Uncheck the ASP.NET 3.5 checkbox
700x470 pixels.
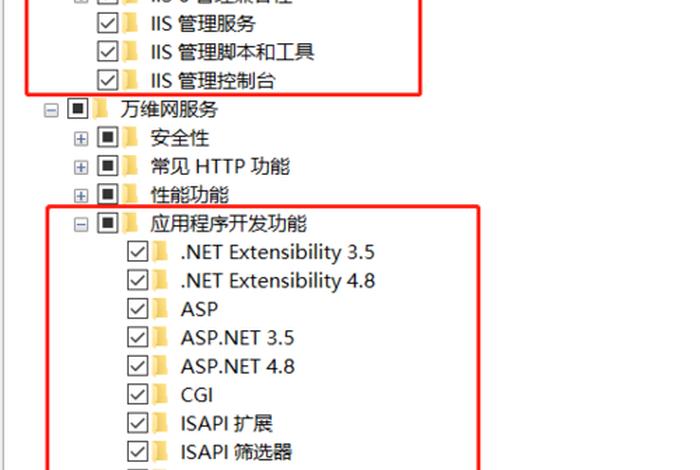[138, 337]
